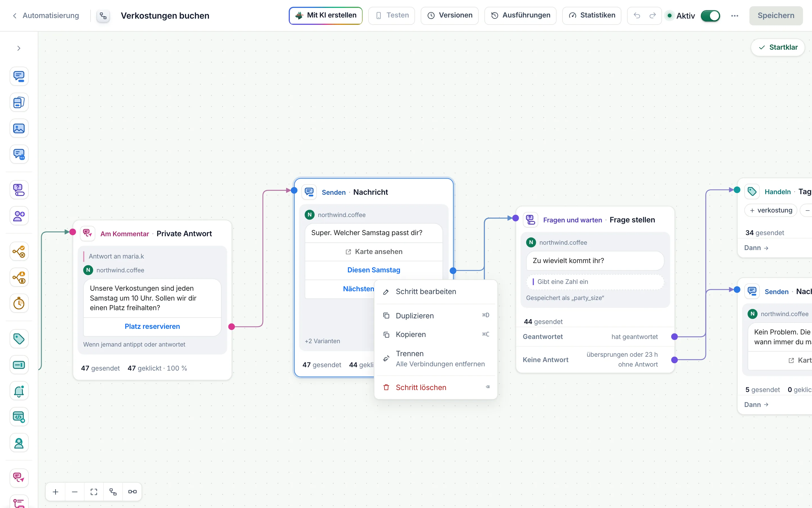The image size is (812, 508).
Task: Click the Platz reservieren button in card
Action: point(152,326)
